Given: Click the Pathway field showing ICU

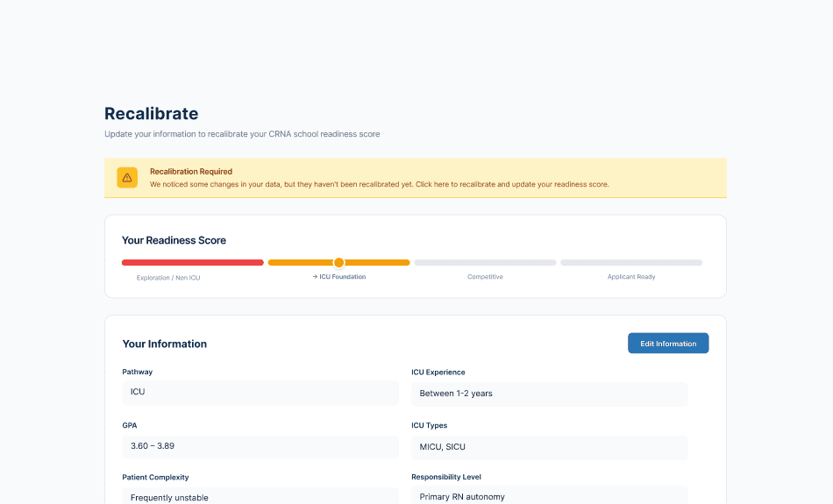Looking at the screenshot, I should pos(260,393).
